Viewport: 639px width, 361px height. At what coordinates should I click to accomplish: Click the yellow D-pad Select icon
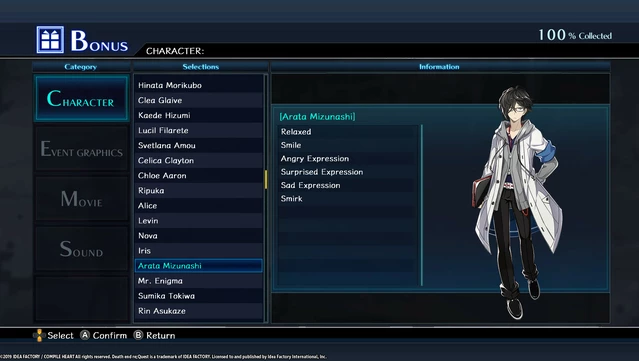pyautogui.click(x=39, y=335)
